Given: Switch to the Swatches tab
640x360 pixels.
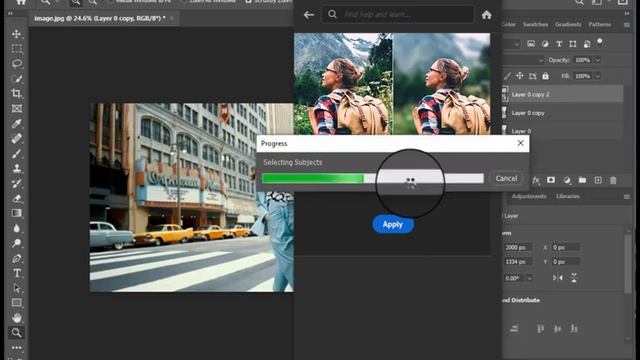Looking at the screenshot, I should point(535,24).
